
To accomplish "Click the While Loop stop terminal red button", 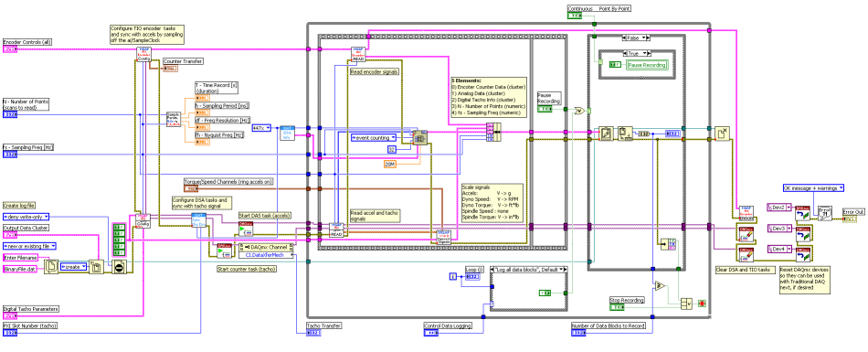I will coord(703,304).
